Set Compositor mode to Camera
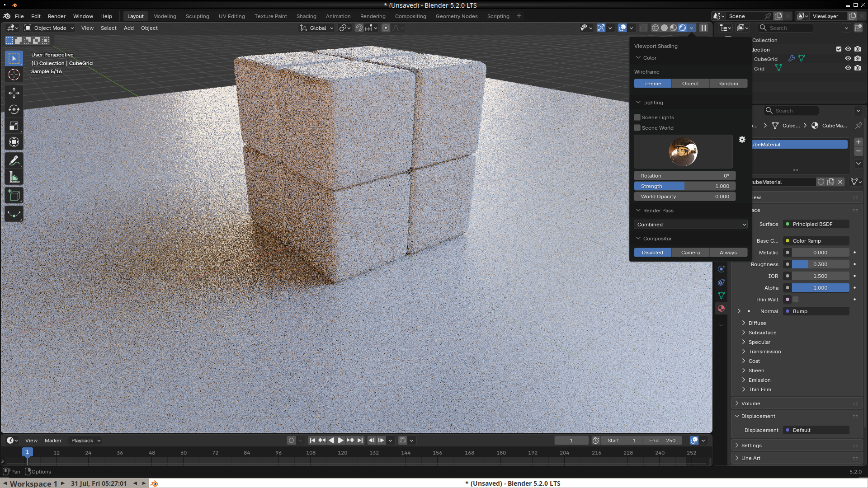This screenshot has height=488, width=868. click(690, 253)
